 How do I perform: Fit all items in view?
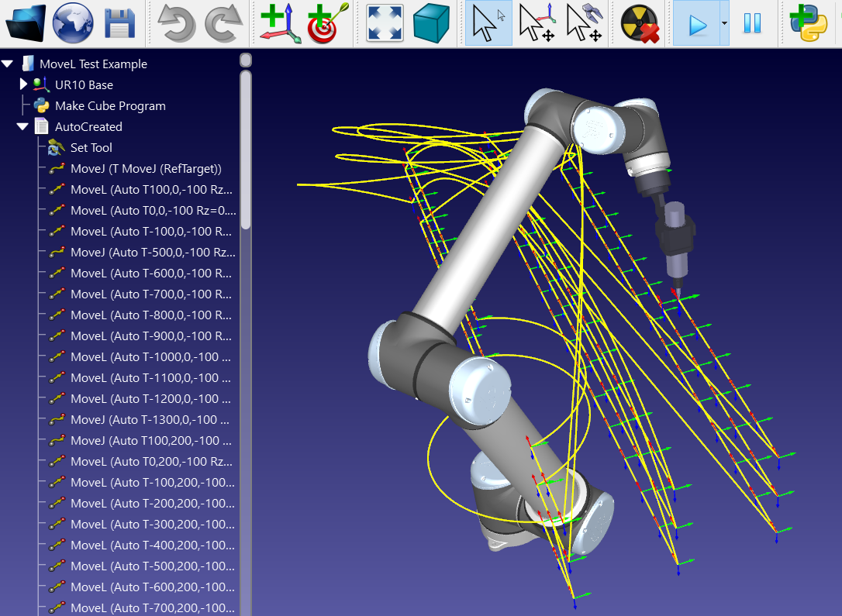click(x=385, y=23)
